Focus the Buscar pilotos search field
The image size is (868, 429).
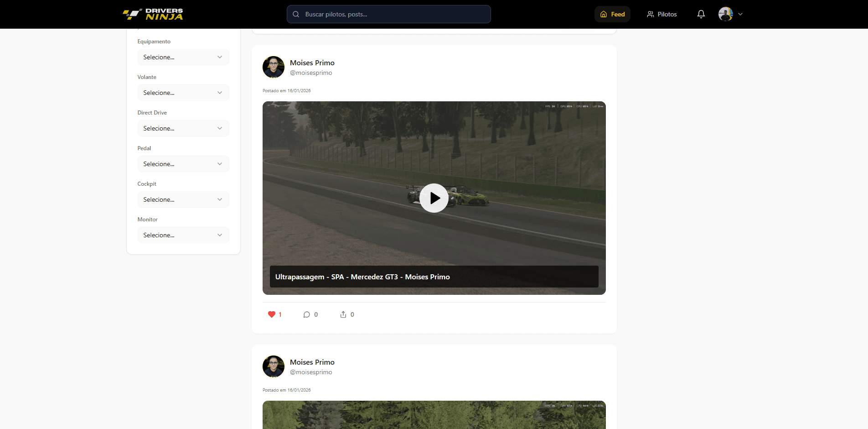(392, 14)
